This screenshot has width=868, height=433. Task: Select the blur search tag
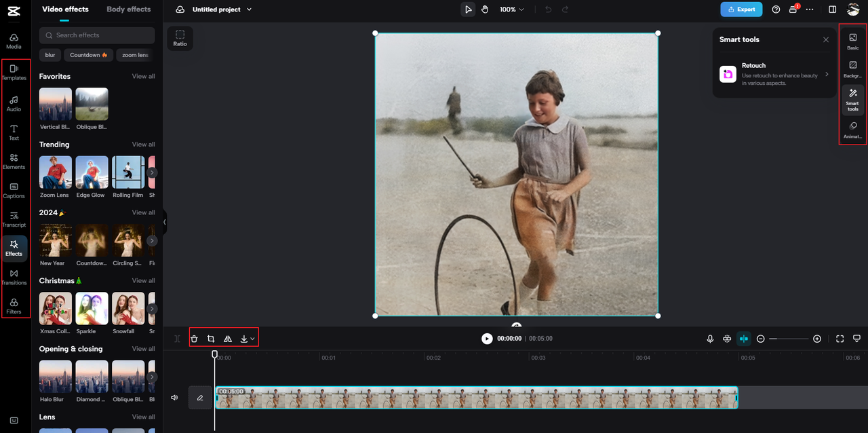pyautogui.click(x=50, y=55)
